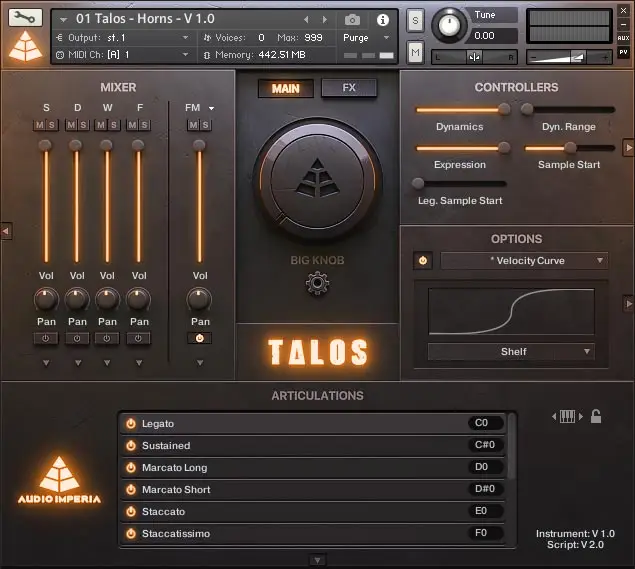The height and width of the screenshot is (569, 635).
Task: Toggle Marcato Long power icon
Action: [x=130, y=467]
